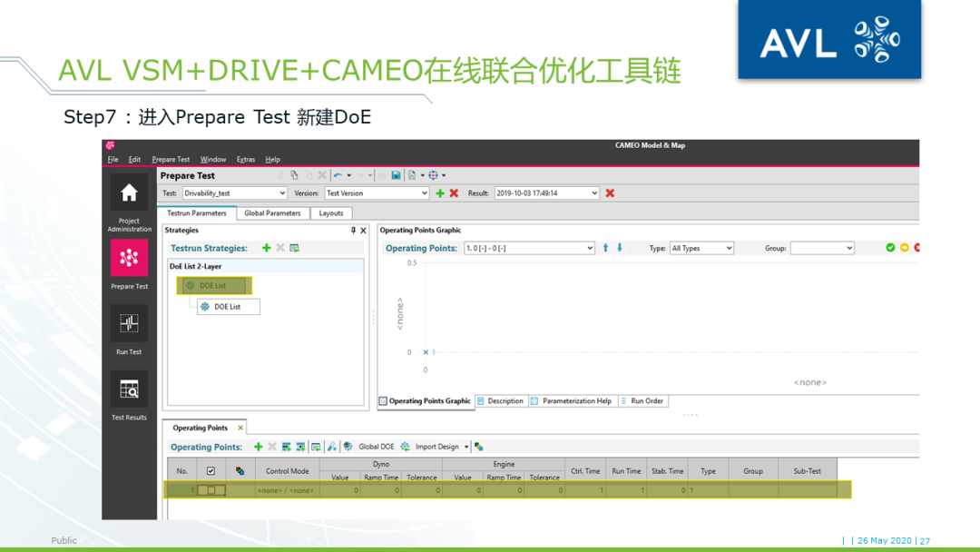Expand the Import Design dropdown arrow
This screenshot has width=980, height=552.
coord(466,446)
